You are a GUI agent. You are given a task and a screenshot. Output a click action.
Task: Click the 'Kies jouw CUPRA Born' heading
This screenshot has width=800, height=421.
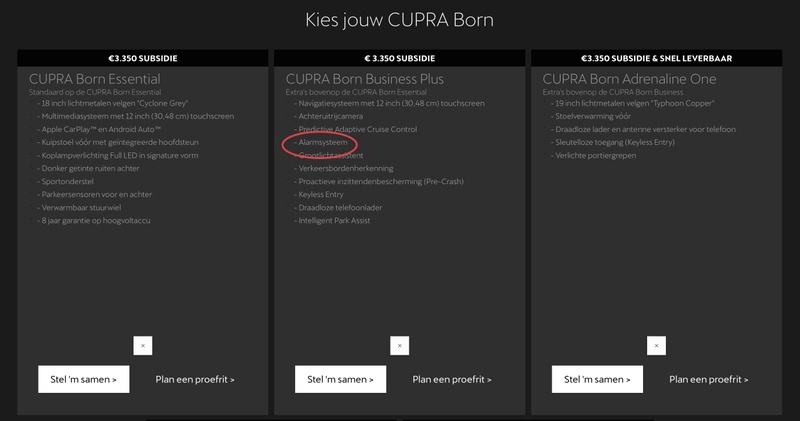point(399,20)
